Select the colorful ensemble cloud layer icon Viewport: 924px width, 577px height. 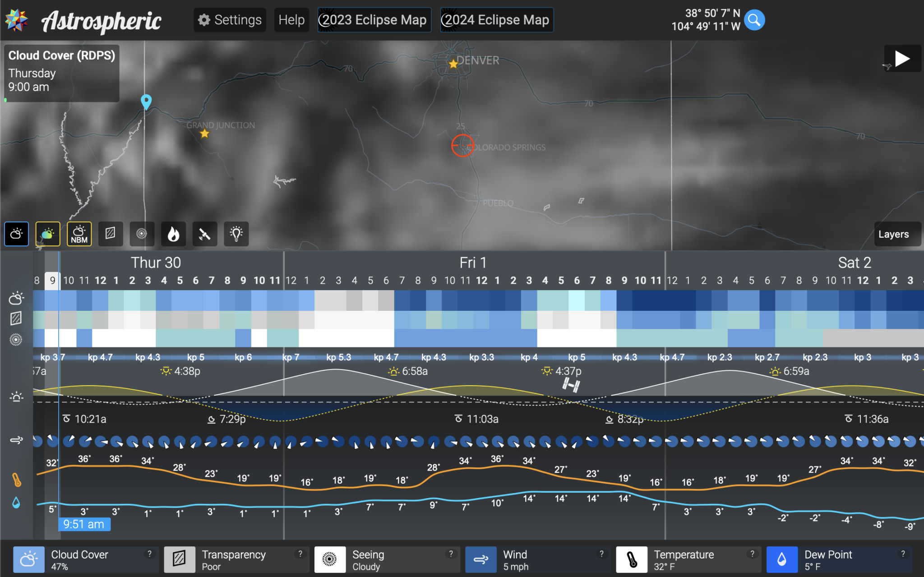(48, 234)
